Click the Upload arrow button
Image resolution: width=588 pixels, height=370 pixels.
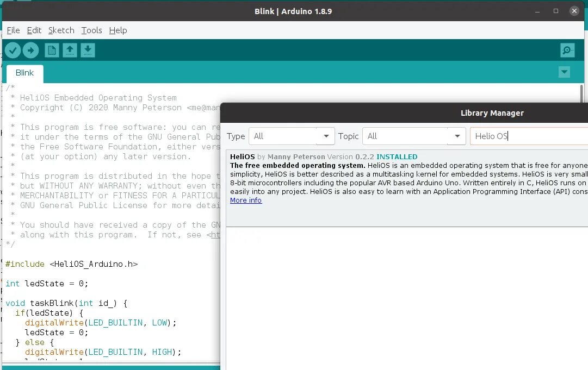[31, 50]
